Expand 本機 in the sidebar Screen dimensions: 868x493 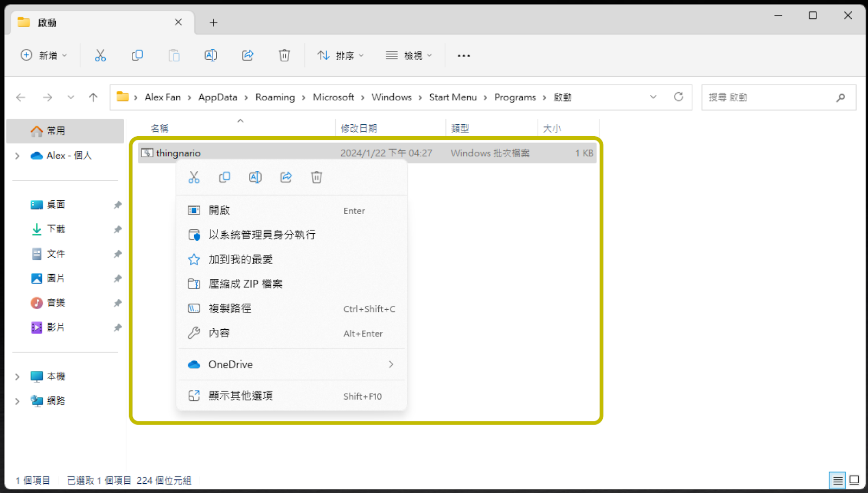pyautogui.click(x=17, y=376)
